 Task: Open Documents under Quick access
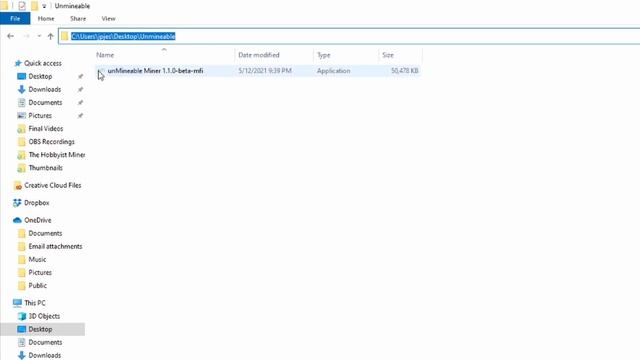click(x=45, y=102)
